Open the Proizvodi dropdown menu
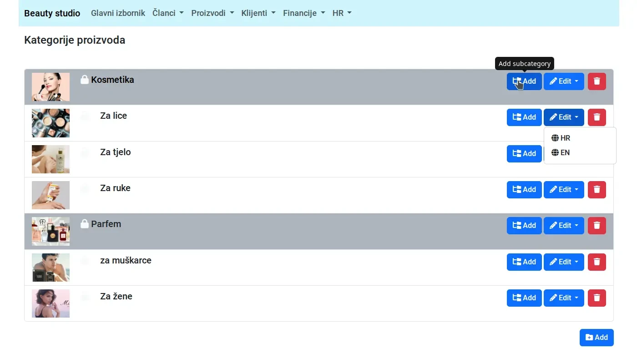637x364 pixels. pos(212,13)
